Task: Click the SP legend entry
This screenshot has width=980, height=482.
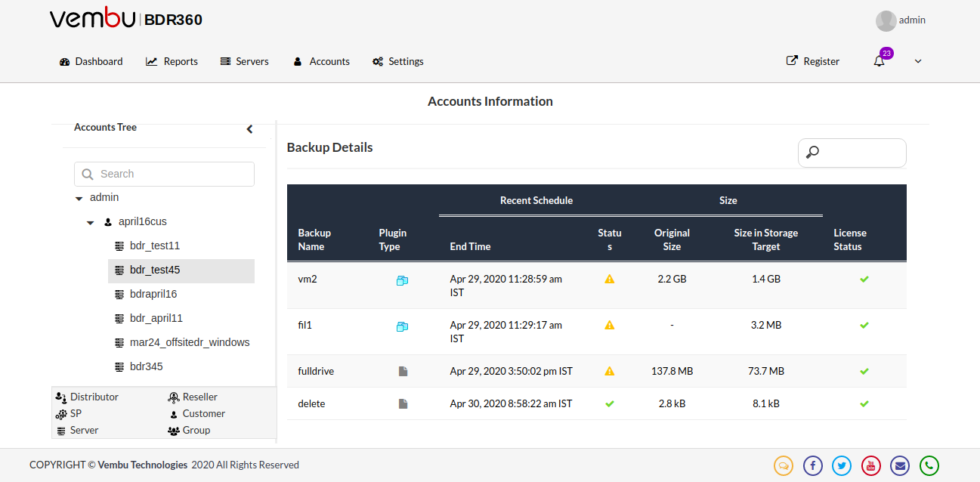Action: [x=69, y=413]
